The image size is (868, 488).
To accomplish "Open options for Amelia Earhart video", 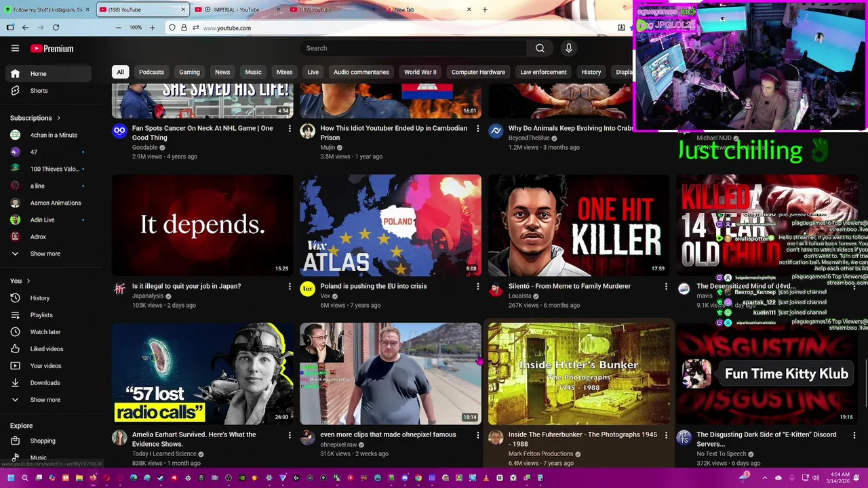I will pyautogui.click(x=290, y=435).
